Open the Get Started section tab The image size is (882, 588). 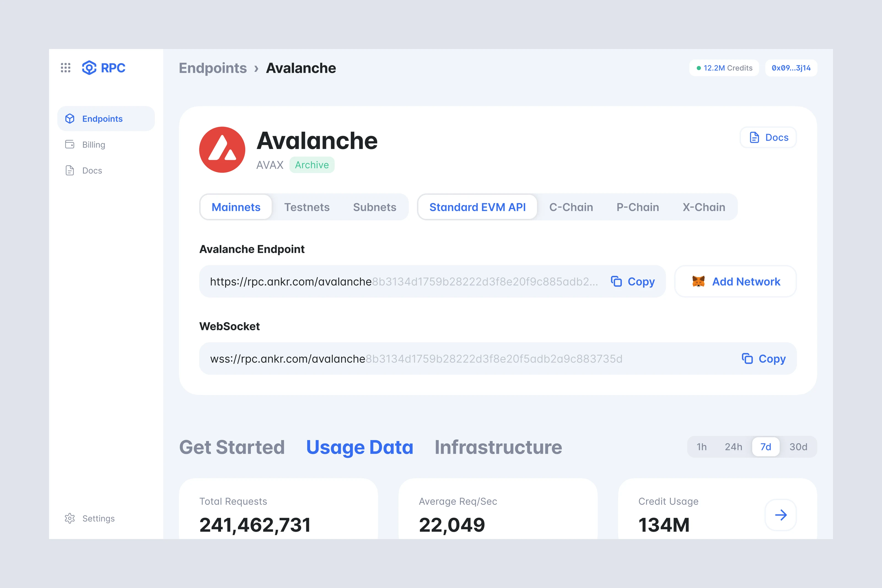coord(232,447)
